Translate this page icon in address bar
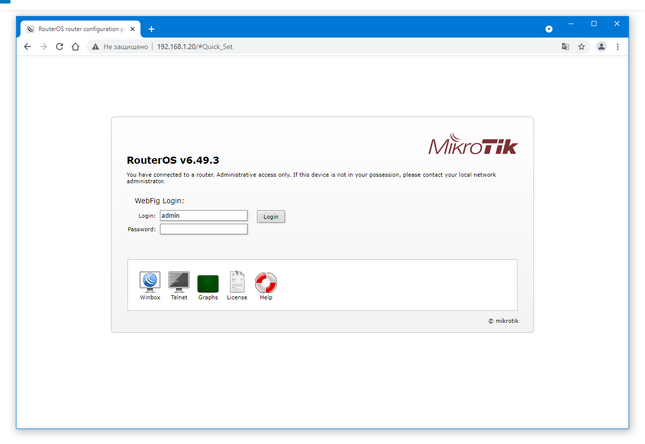 click(565, 46)
